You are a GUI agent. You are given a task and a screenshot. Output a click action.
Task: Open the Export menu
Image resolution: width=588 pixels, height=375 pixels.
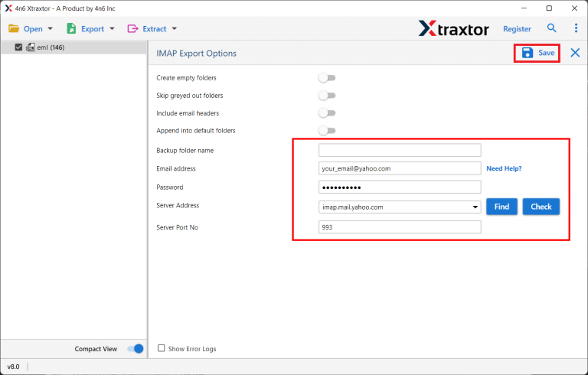pyautogui.click(x=91, y=28)
